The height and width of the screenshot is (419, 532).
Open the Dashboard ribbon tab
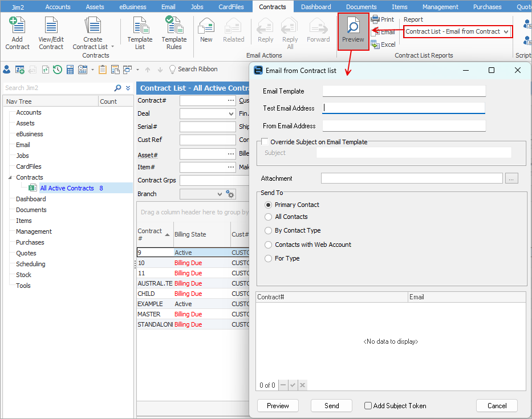coord(316,7)
